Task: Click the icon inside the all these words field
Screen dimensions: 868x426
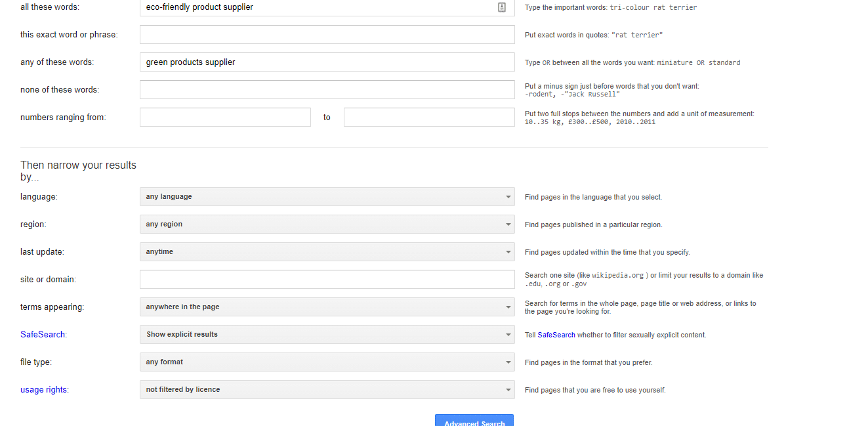Action: pyautogui.click(x=501, y=7)
